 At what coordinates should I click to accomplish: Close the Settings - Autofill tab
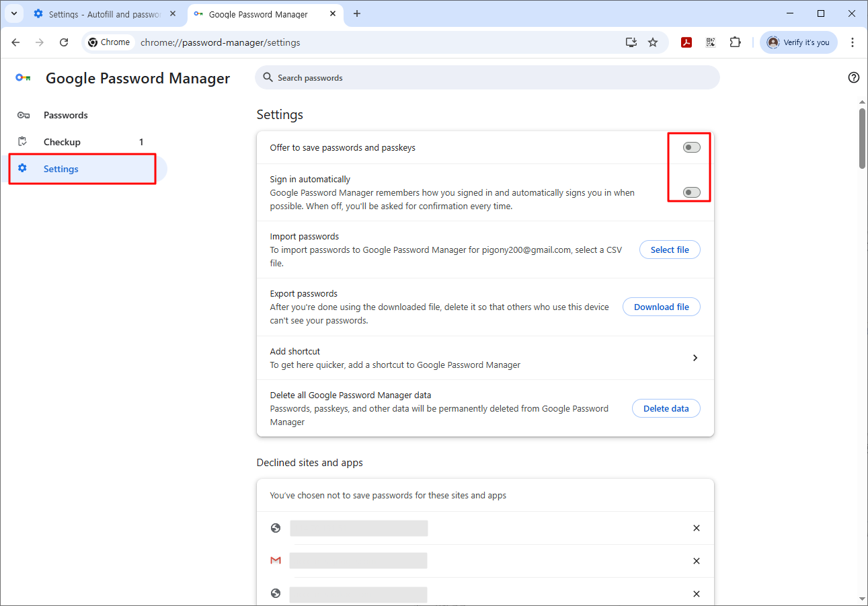[x=173, y=14]
